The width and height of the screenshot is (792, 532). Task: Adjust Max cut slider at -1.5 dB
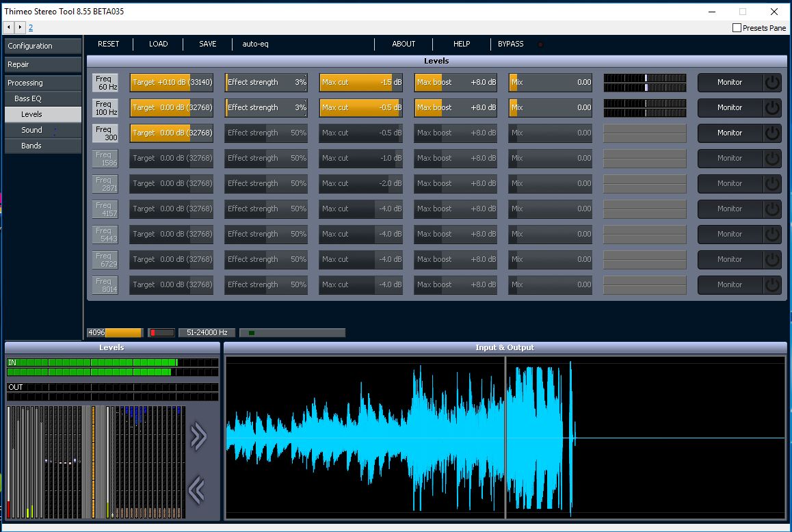point(361,82)
